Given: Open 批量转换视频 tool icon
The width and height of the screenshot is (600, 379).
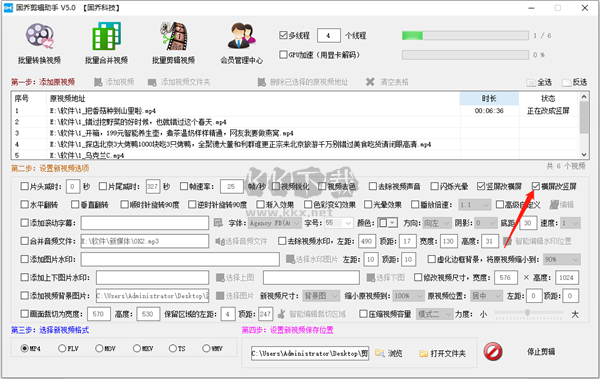Looking at the screenshot, I should 39,36.
